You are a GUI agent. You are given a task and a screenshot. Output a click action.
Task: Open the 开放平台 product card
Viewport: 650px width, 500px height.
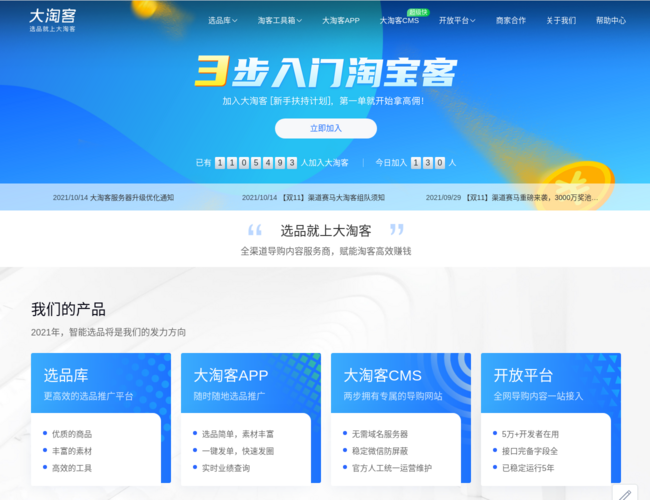click(551, 418)
